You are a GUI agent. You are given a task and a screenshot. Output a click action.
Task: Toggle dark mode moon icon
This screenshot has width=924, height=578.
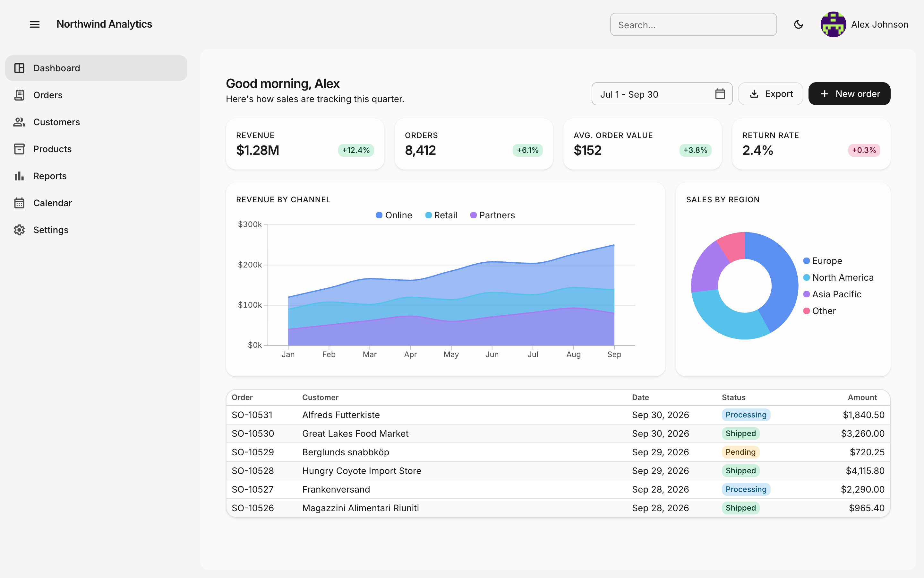(x=798, y=24)
